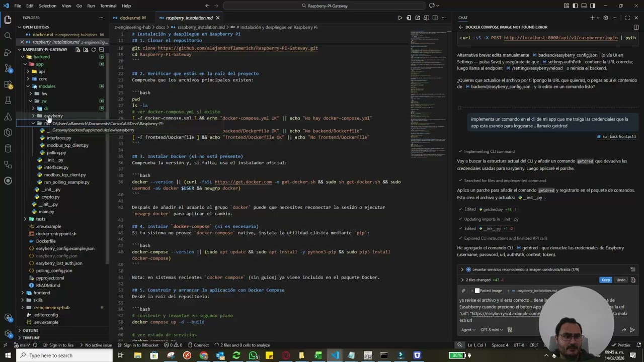The height and width of the screenshot is (362, 644).
Task: Go back from chat session title
Action: click(460, 27)
